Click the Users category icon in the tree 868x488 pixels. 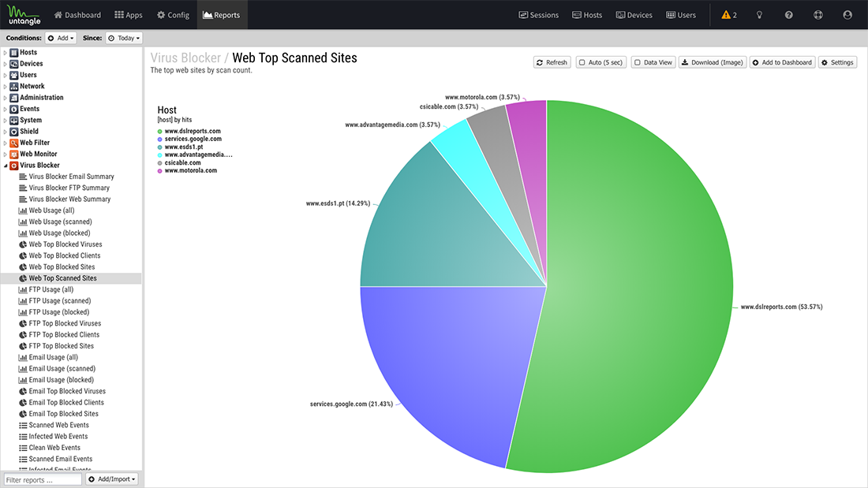[x=14, y=75]
